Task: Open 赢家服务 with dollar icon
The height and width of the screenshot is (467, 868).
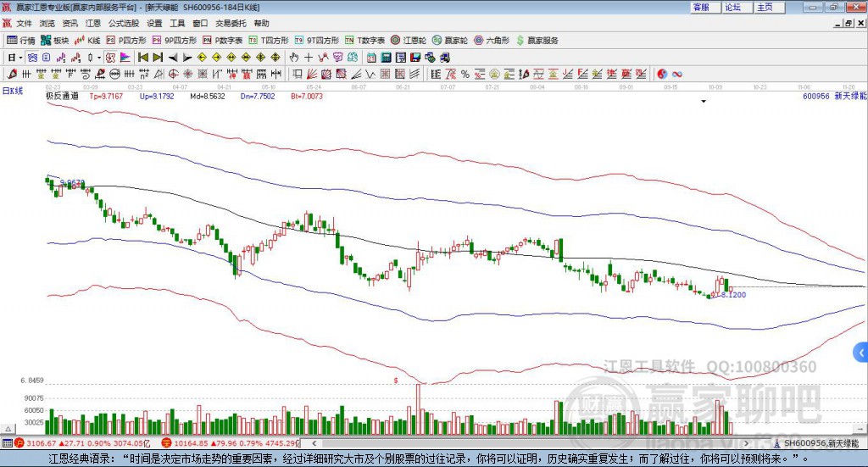Action: click(537, 41)
